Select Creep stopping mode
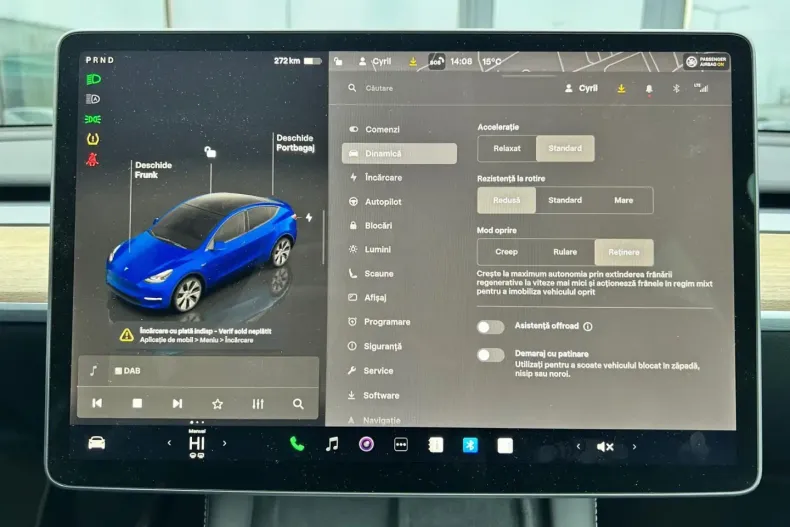Image resolution: width=790 pixels, height=527 pixels. point(506,252)
